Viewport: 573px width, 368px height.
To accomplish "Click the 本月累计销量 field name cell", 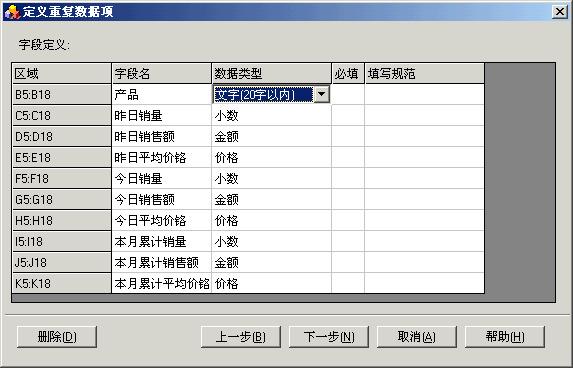I will (x=162, y=242).
